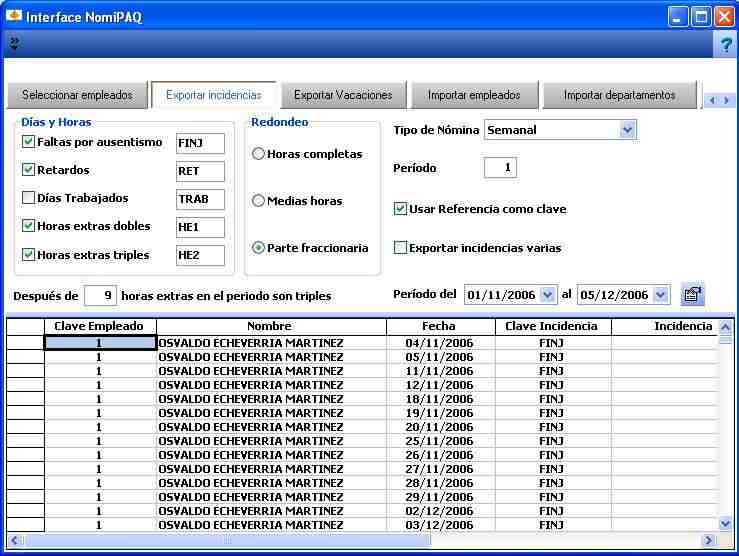Click the date cell 29/11/2006
739x556 pixels.
tap(439, 497)
